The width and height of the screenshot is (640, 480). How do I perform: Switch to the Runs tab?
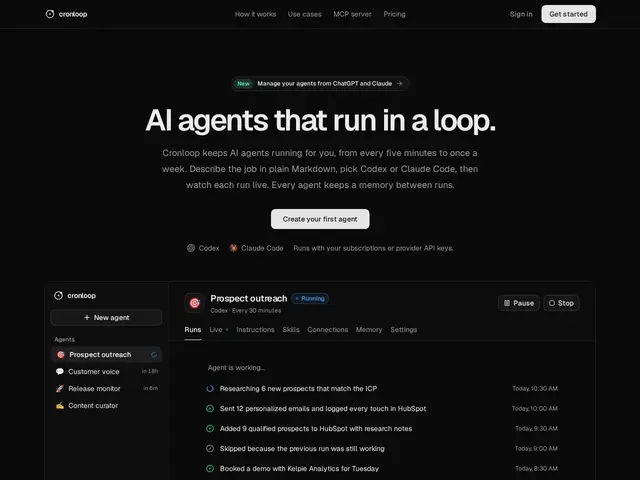(x=193, y=329)
